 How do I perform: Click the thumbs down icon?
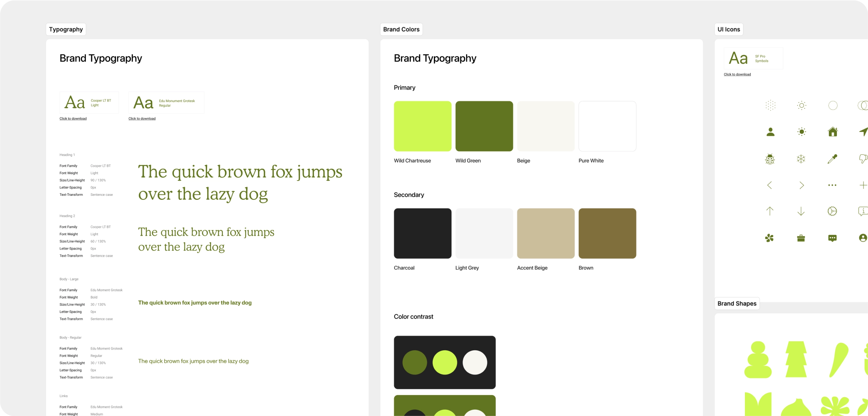864,159
